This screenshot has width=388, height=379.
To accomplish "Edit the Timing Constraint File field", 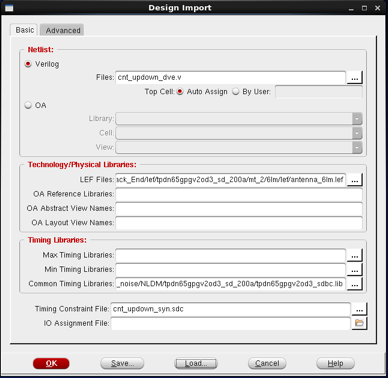I will 231,309.
